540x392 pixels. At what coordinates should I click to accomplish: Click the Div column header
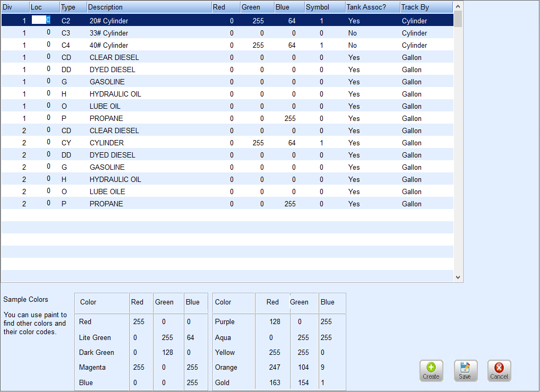pyautogui.click(x=15, y=7)
